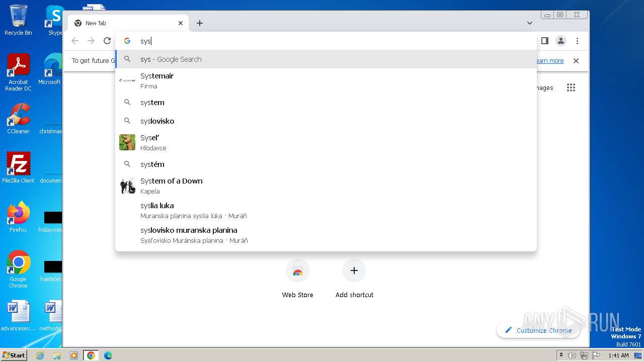Open the Google apps grid icon
The height and width of the screenshot is (362, 644).
pyautogui.click(x=571, y=87)
